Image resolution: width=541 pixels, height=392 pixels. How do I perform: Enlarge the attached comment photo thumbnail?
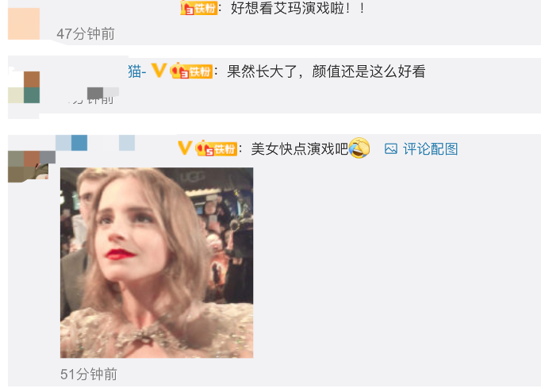[156, 263]
